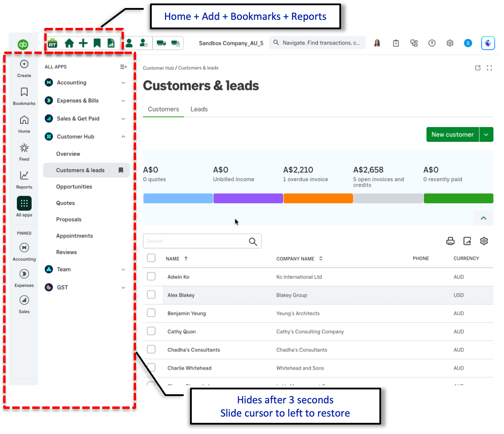
Task: Filter by the green recently paid bar
Action: pyautogui.click(x=458, y=198)
